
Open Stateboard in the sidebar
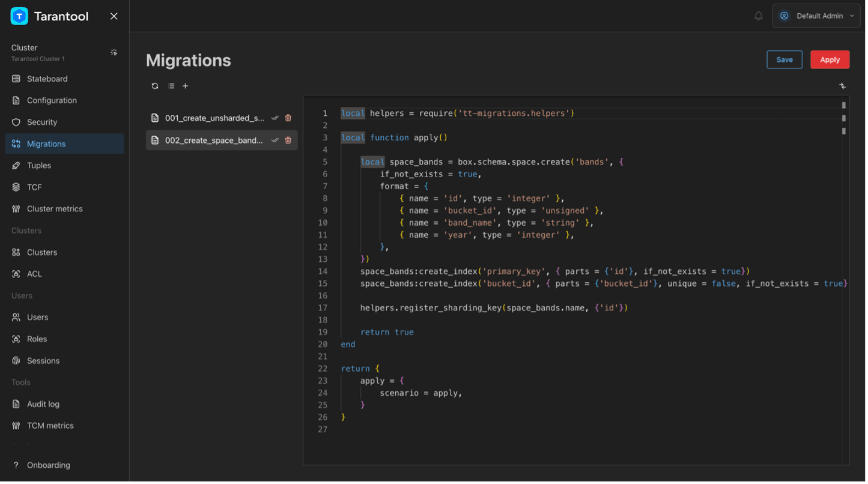click(x=65, y=79)
